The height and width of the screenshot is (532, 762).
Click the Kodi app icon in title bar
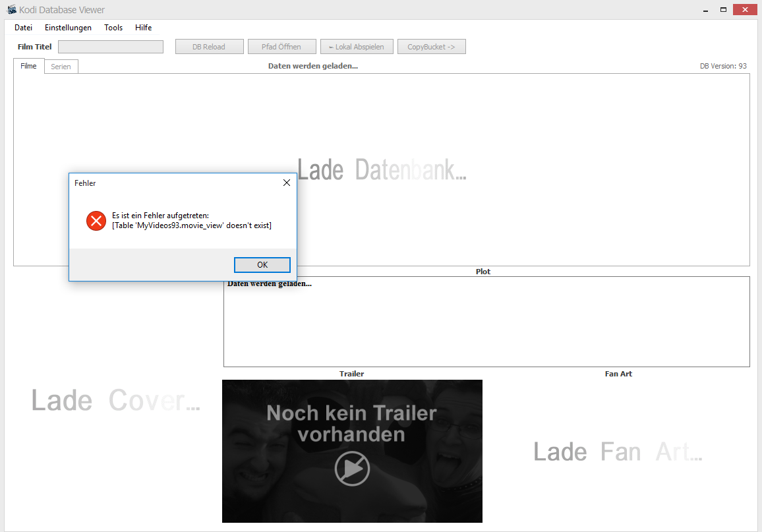pos(12,9)
